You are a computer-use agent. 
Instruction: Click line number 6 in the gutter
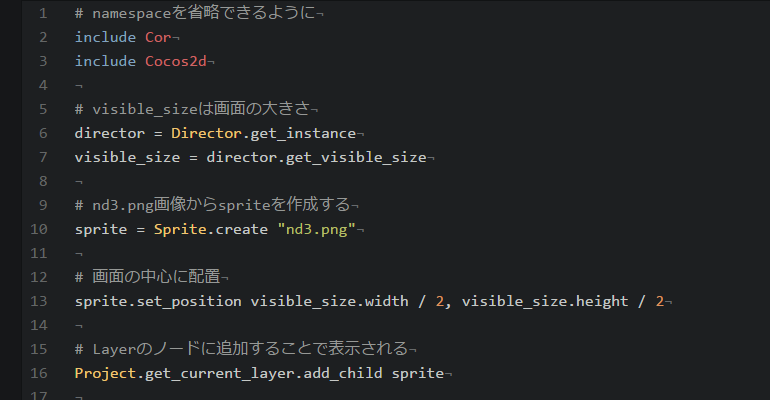43,133
